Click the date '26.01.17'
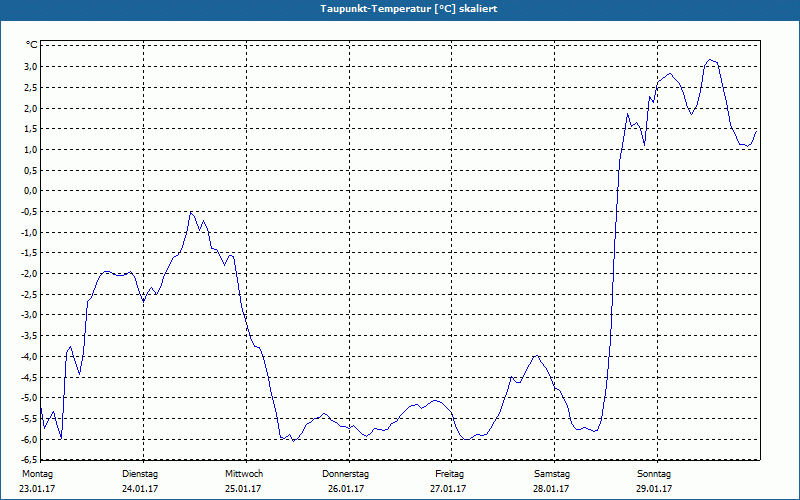The height and width of the screenshot is (500, 800). (x=346, y=489)
